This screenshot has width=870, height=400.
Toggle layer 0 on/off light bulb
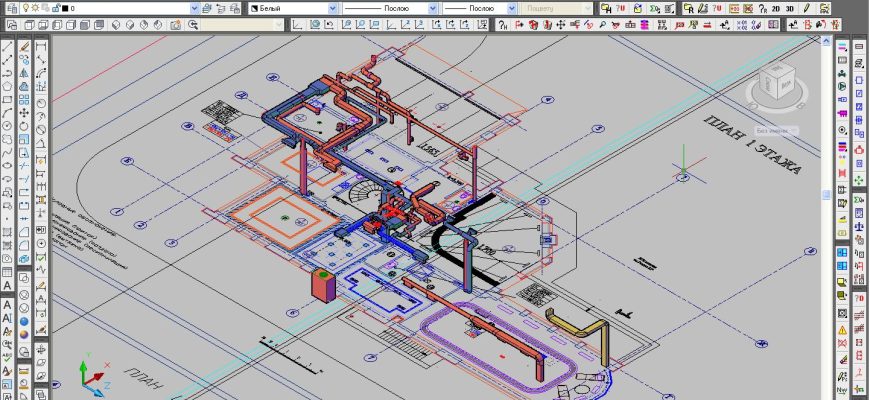pyautogui.click(x=24, y=8)
